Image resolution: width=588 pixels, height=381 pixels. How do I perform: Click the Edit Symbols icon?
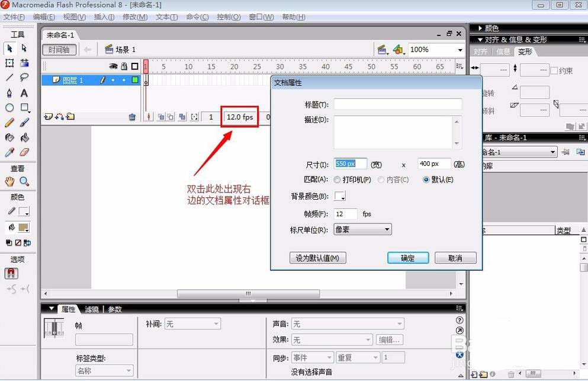pyautogui.click(x=399, y=50)
